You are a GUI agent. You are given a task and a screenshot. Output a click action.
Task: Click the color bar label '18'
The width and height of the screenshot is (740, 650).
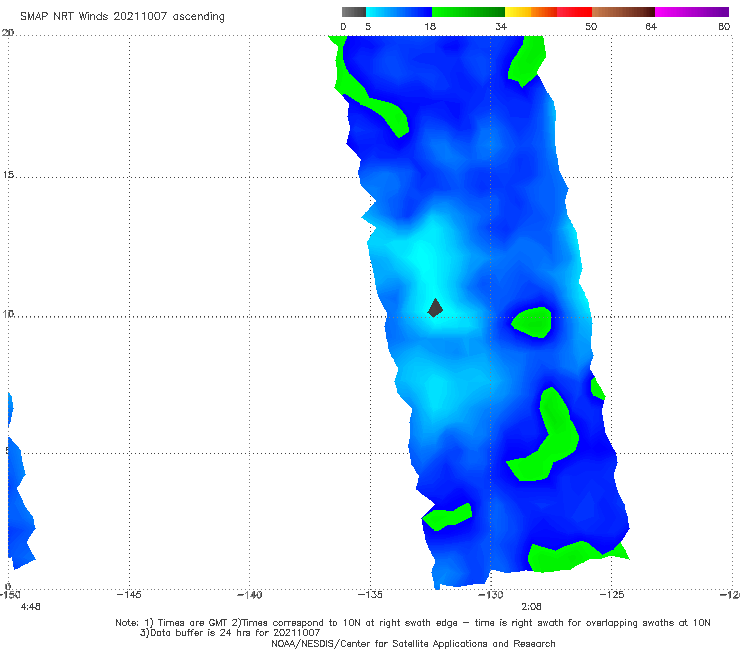pyautogui.click(x=430, y=27)
